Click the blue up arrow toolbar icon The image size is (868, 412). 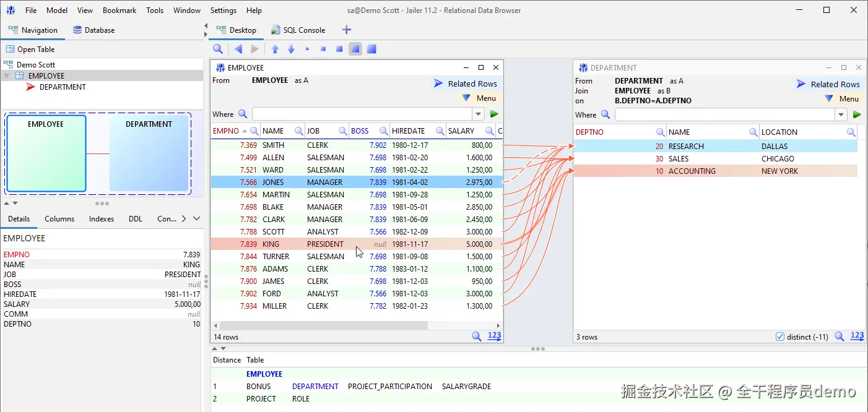[276, 49]
